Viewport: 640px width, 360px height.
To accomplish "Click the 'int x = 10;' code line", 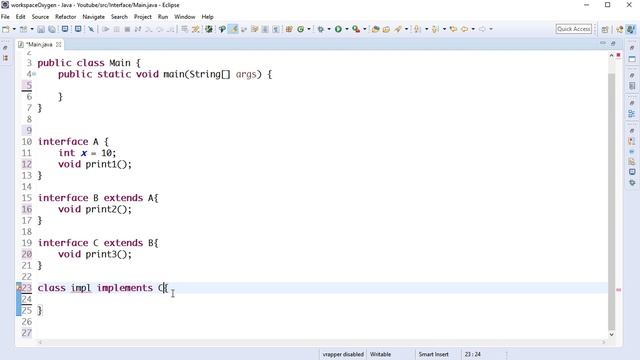I will point(87,153).
